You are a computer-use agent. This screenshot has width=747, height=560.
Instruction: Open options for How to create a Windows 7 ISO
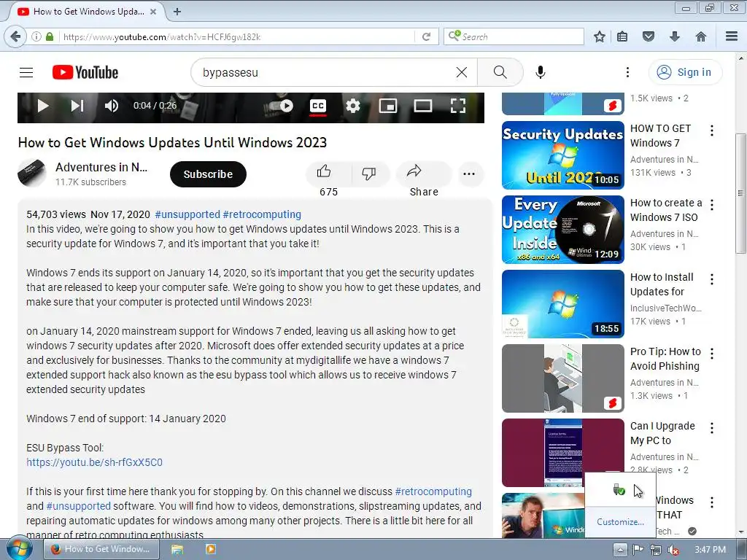coord(712,205)
